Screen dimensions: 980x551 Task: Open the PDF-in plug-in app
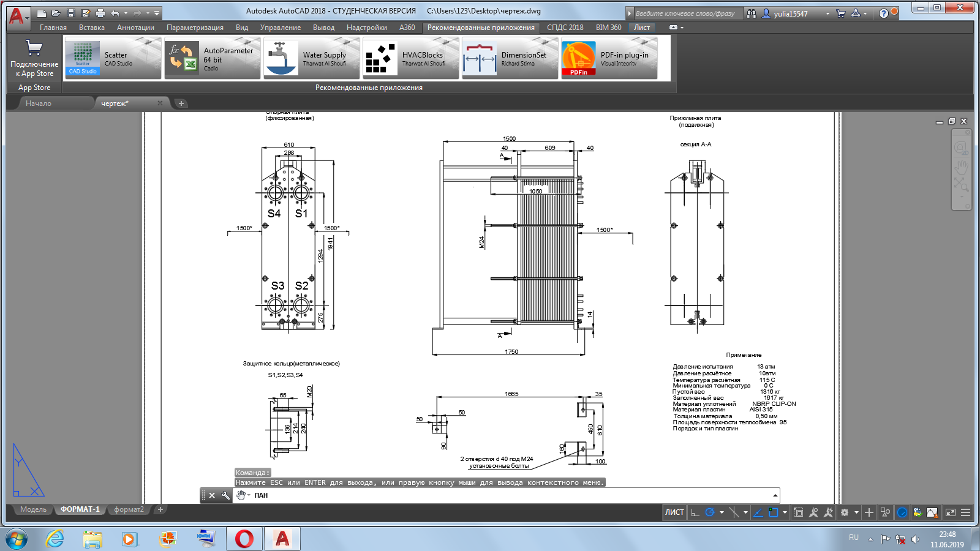[x=609, y=58]
